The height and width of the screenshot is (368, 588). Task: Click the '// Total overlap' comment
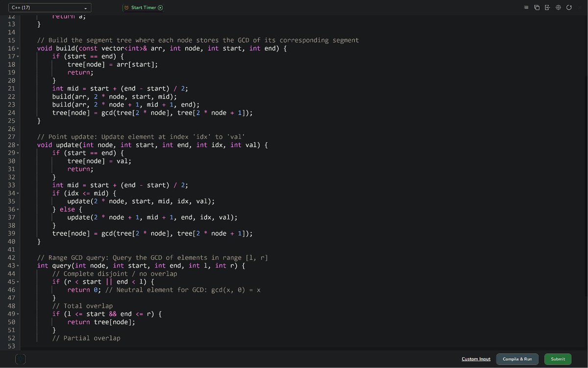82,306
